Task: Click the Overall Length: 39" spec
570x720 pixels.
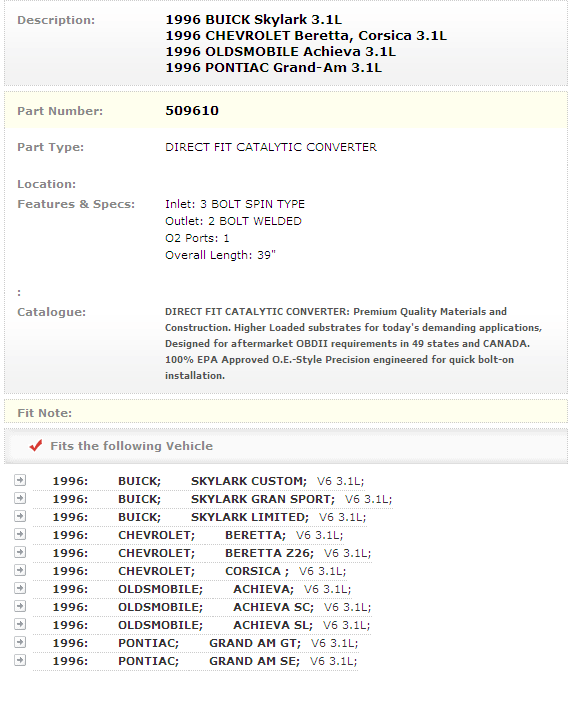Action: [220, 255]
